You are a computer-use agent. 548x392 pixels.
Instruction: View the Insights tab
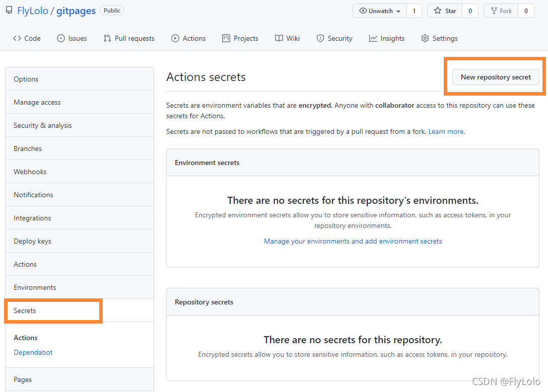coord(387,38)
